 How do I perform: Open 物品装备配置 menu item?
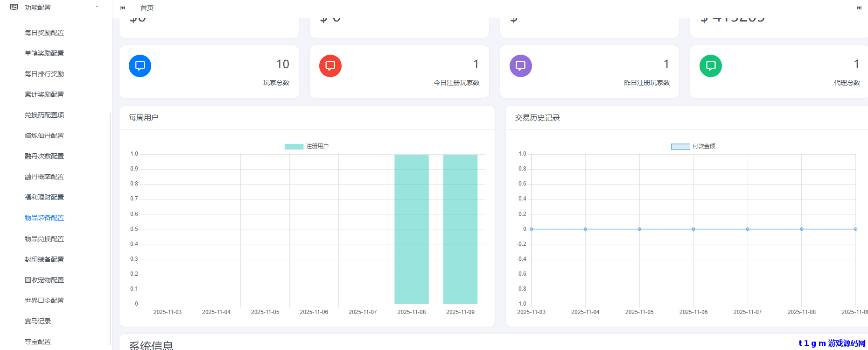point(44,218)
